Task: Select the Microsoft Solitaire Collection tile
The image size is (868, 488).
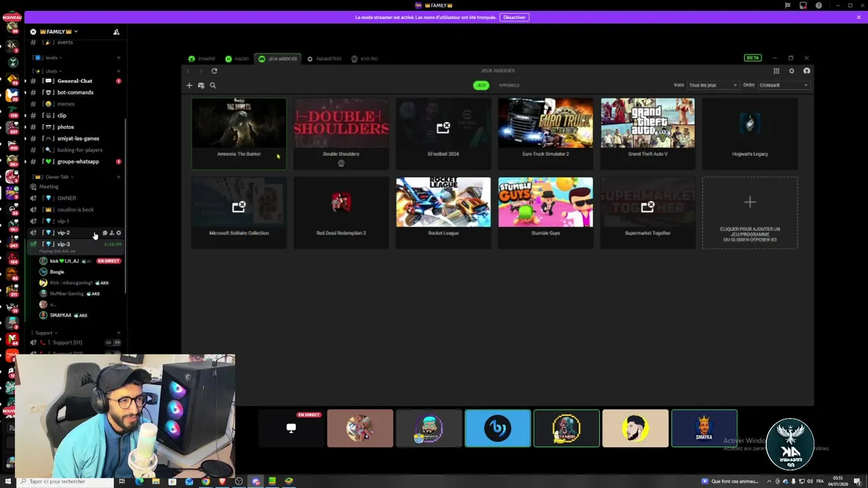Action: 239,212
